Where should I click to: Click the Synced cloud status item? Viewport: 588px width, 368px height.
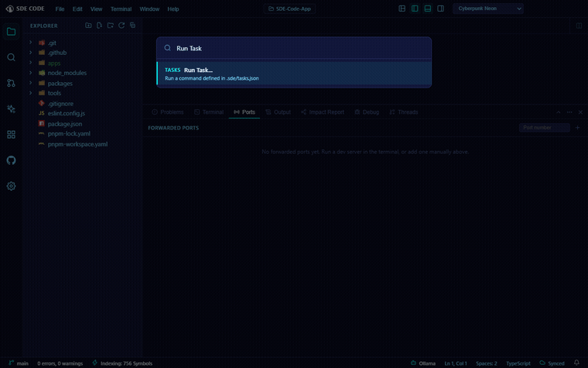[x=552, y=363]
